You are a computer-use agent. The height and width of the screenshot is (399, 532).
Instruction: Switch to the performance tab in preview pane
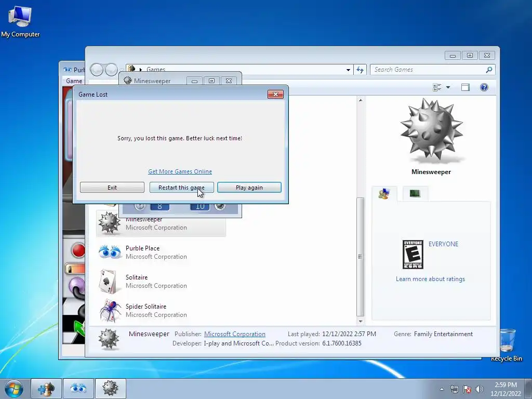tap(415, 194)
